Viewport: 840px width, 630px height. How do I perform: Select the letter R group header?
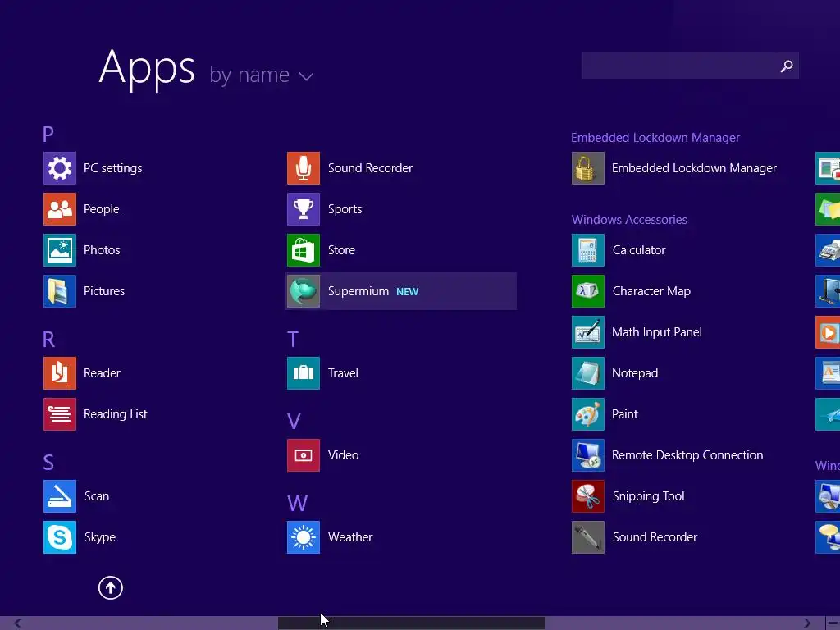coord(48,339)
